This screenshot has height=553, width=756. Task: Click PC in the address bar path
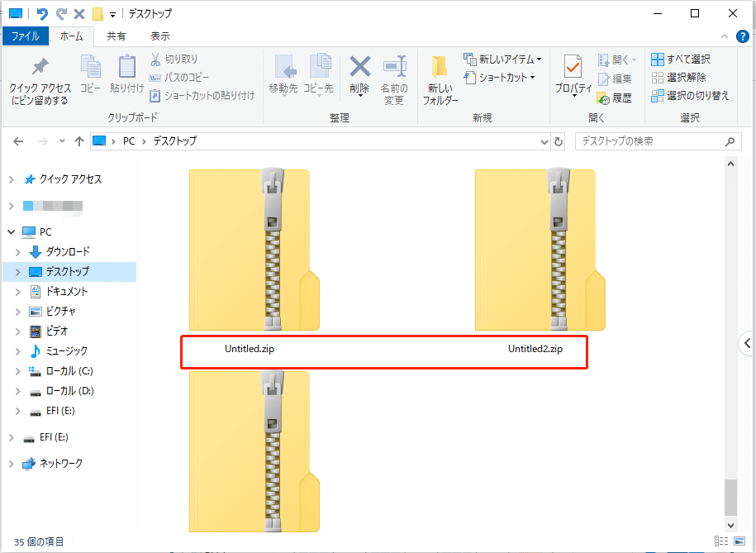coord(129,141)
